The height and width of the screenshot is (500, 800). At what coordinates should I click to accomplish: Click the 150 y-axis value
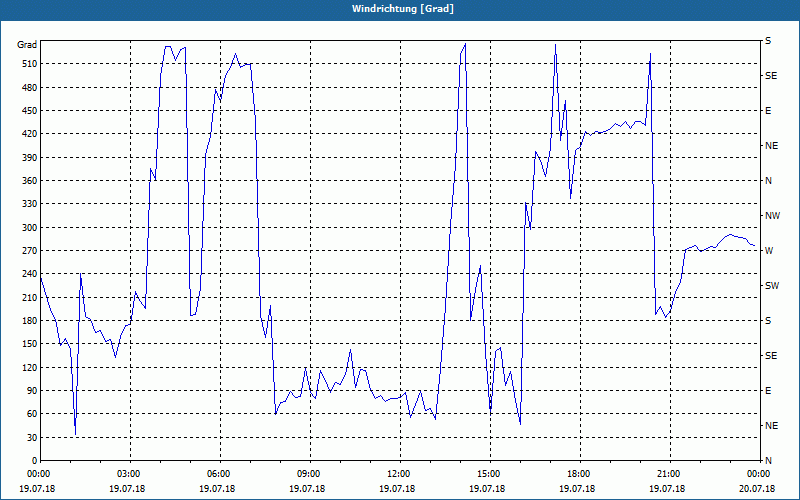[x=30, y=344]
